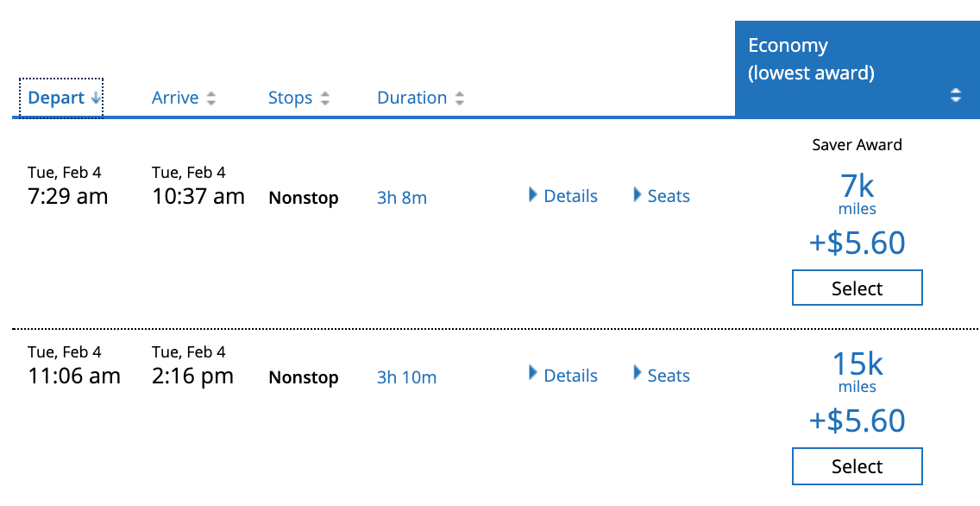The image size is (980, 506).
Task: Sort flights by Depart column label
Action: (56, 98)
